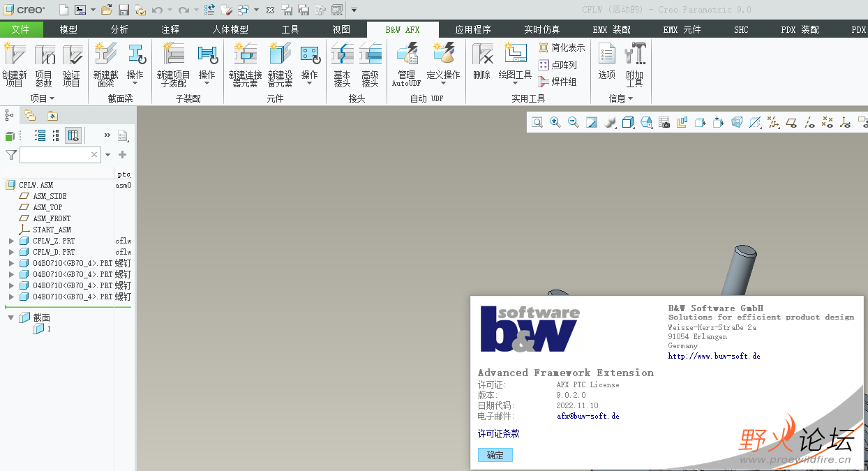Expand the CFLW_D.PRT tree node

coord(11,252)
